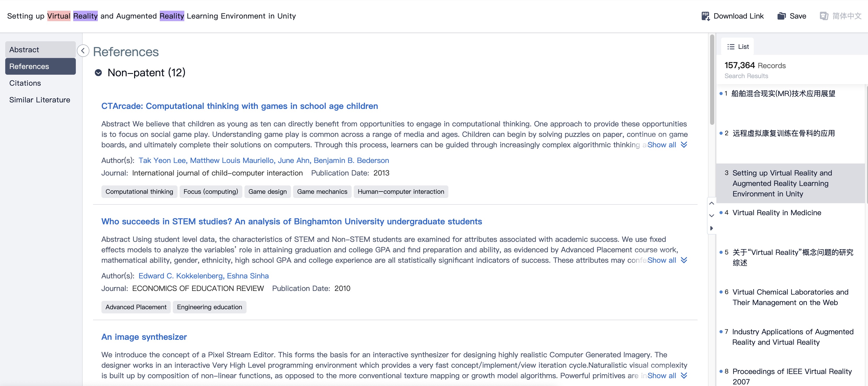Go to next record with down chevron
The width and height of the screenshot is (868, 386).
pyautogui.click(x=712, y=216)
